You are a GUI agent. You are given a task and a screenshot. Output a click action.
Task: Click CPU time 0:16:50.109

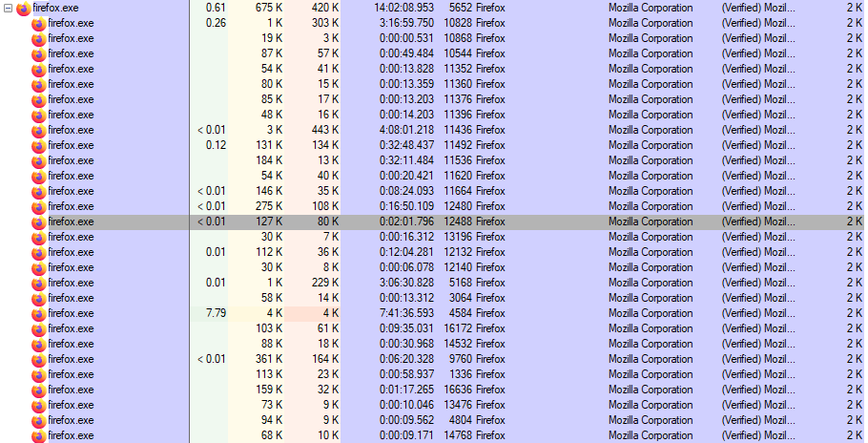407,206
